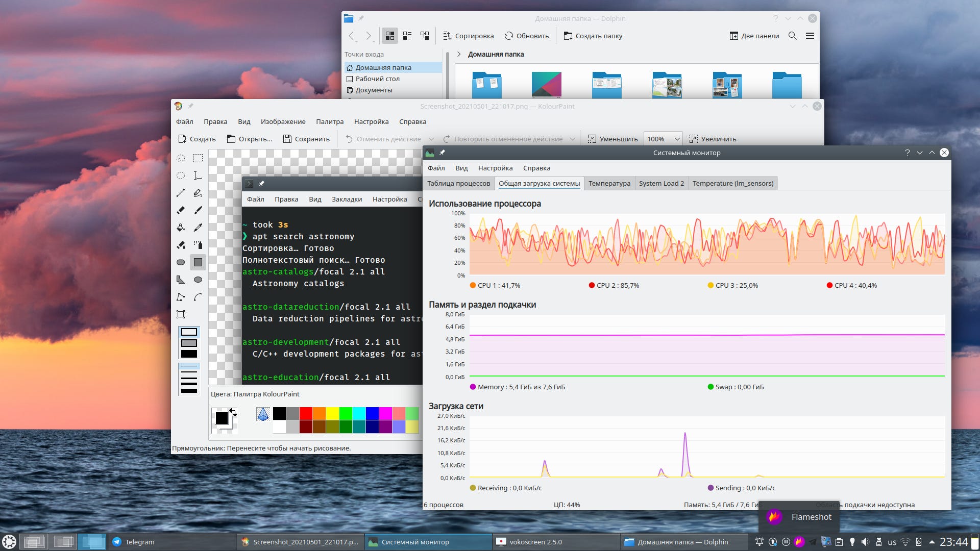Switch to the Температура tab
The image size is (980, 551).
609,183
